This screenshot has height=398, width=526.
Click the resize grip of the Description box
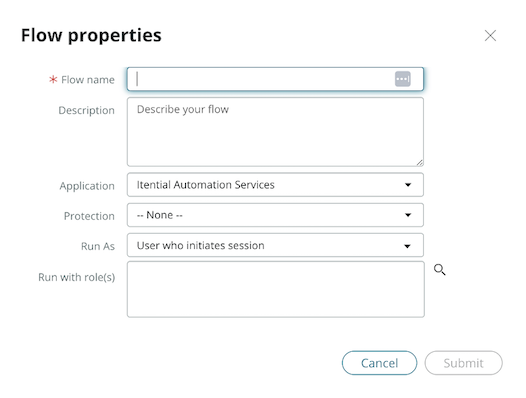pos(419,162)
